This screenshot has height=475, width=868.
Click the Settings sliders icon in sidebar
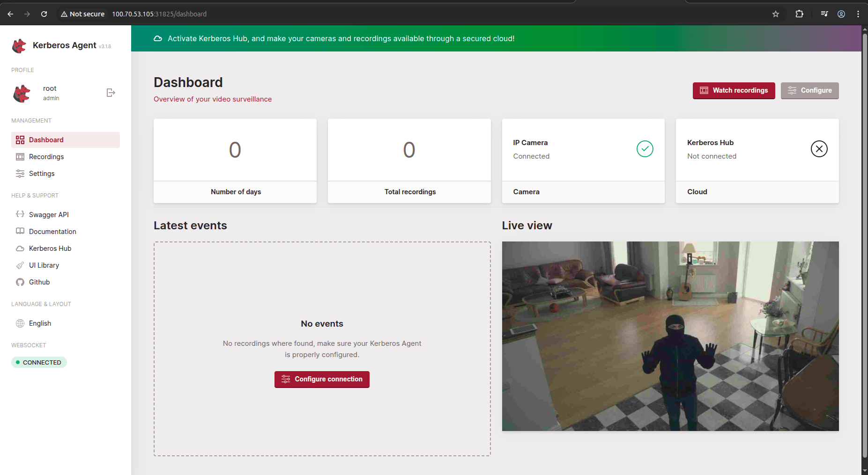[20, 174]
